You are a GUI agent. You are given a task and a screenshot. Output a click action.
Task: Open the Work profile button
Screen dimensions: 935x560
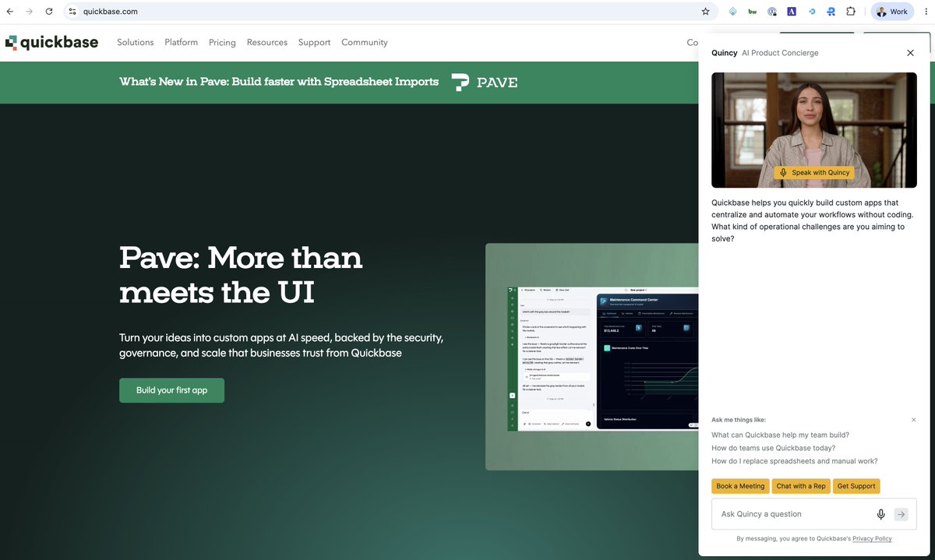[892, 12]
